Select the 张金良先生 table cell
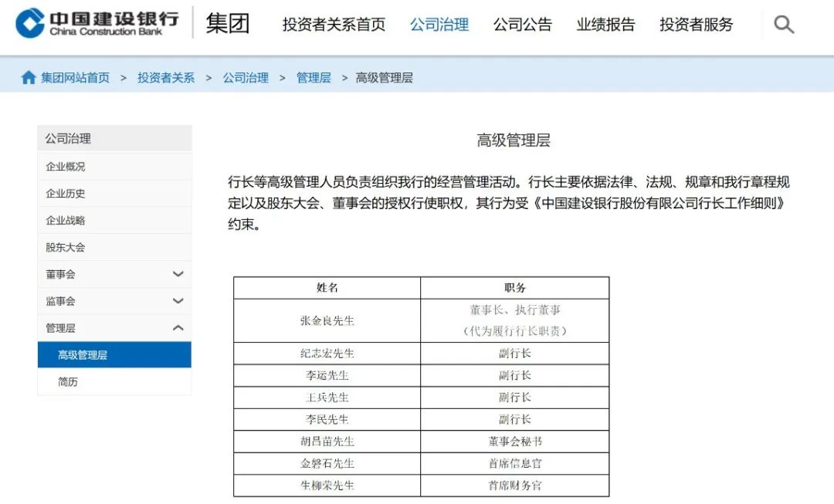The width and height of the screenshot is (834, 504). pyautogui.click(x=327, y=320)
